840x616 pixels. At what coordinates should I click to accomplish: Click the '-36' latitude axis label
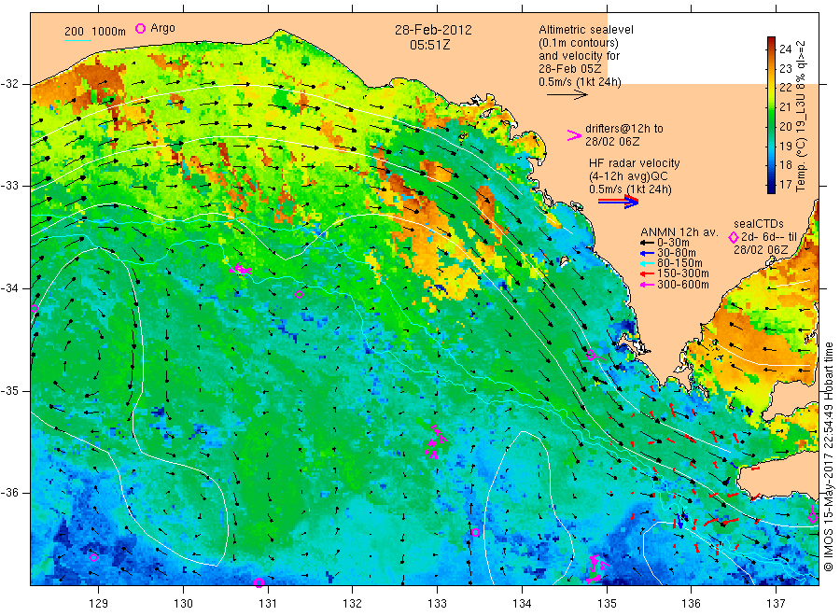(x=9, y=492)
